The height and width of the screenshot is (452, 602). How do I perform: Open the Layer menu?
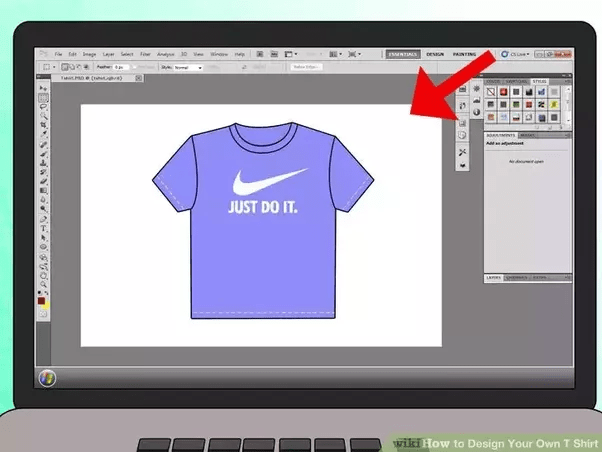(x=108, y=54)
